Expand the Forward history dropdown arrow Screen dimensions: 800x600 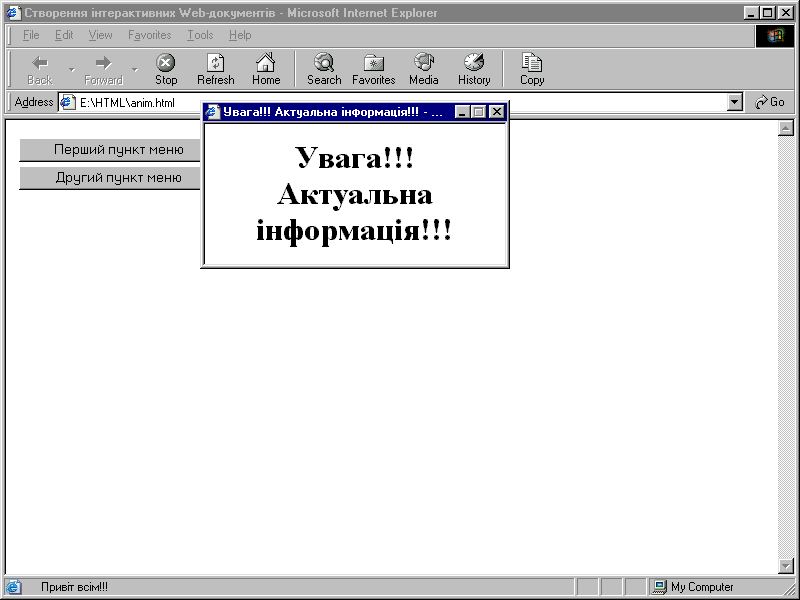(135, 70)
